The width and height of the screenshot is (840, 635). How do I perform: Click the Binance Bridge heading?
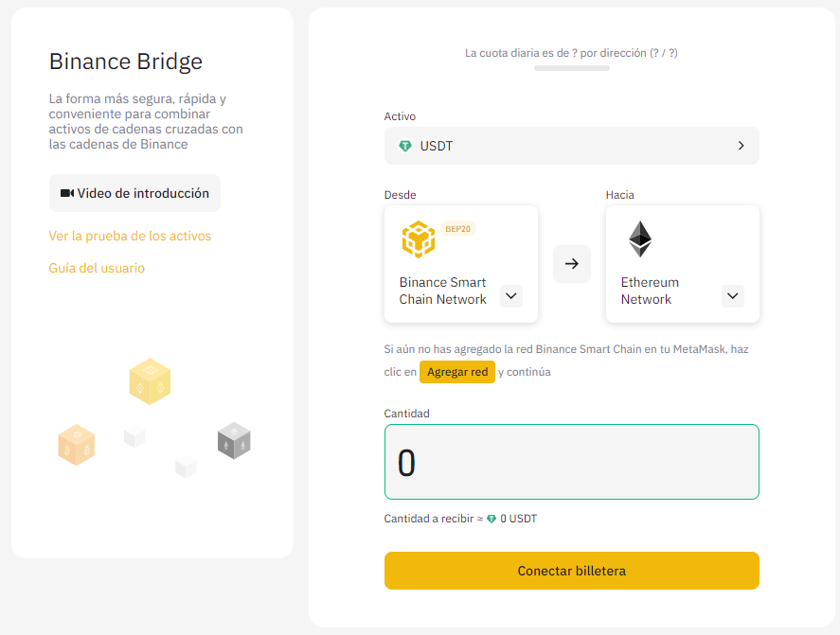126,62
